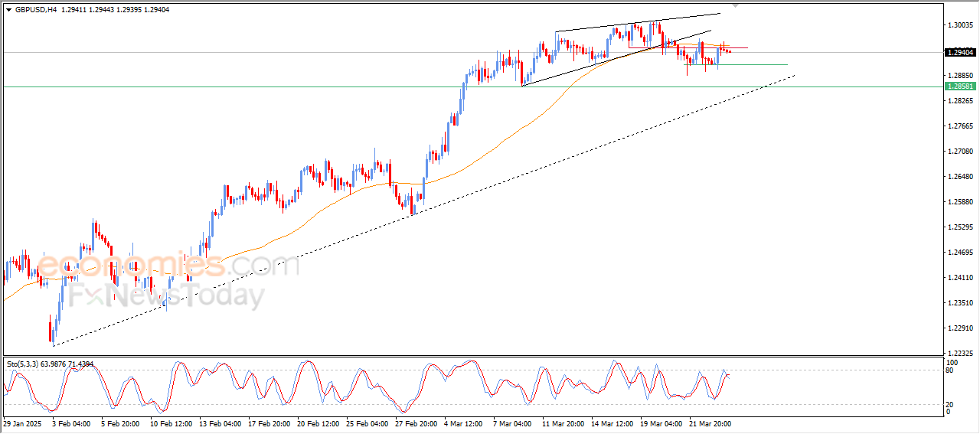Click the 21 Mar 20:00 time label
The width and height of the screenshot is (980, 434).
click(x=710, y=423)
